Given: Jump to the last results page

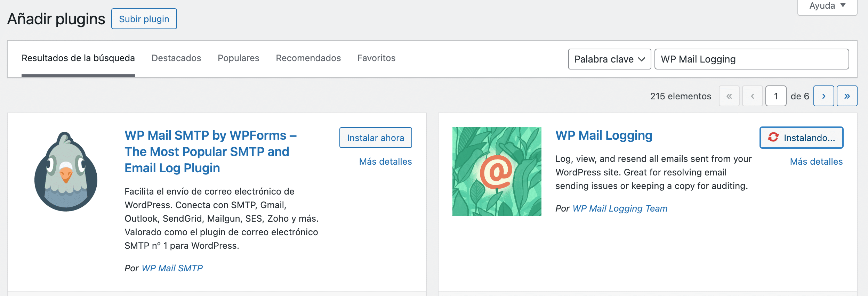Looking at the screenshot, I should (847, 96).
